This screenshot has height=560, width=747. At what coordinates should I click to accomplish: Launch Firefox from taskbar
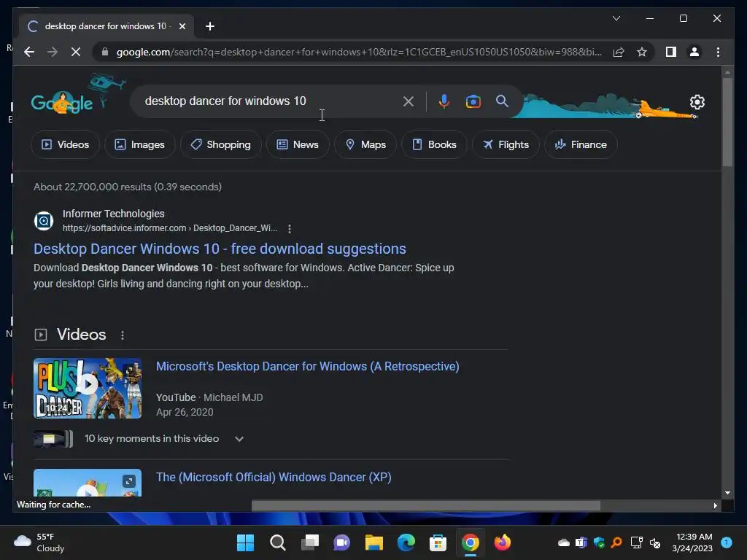502,542
